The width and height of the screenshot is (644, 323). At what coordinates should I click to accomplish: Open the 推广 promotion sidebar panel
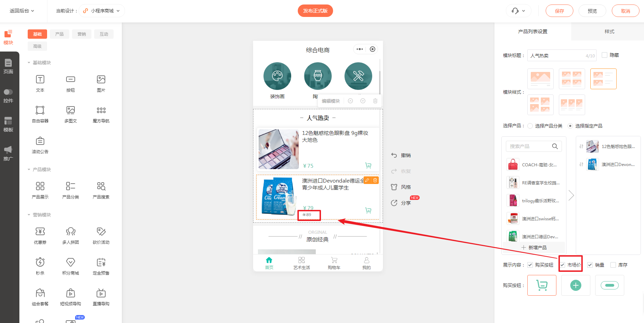pyautogui.click(x=8, y=154)
